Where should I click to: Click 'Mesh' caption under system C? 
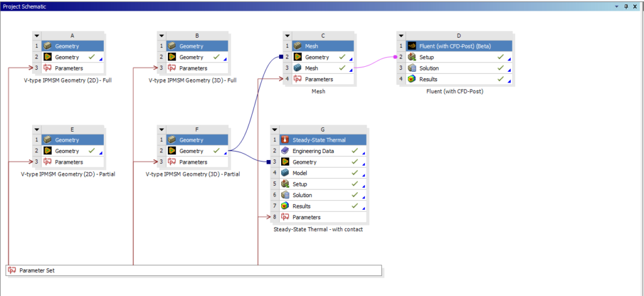tap(318, 91)
